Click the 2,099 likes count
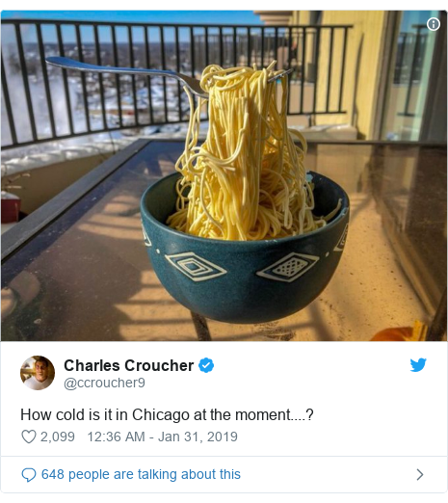Viewport: 448px width, 503px height. [x=58, y=437]
